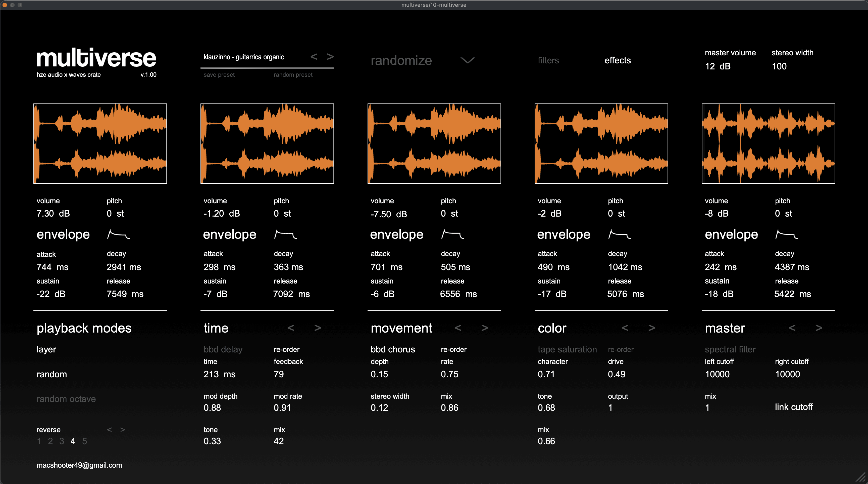Go to next time effect arrow
Image resolution: width=868 pixels, height=484 pixels.
[x=317, y=328]
